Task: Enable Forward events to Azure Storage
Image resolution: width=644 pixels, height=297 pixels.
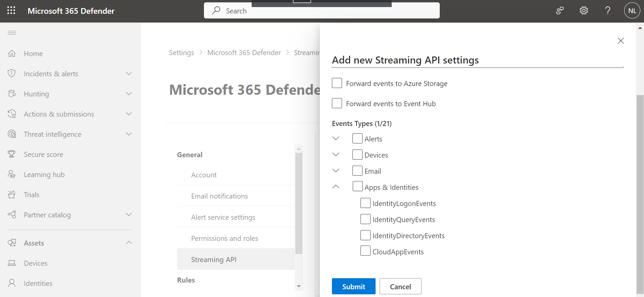Action: (337, 83)
